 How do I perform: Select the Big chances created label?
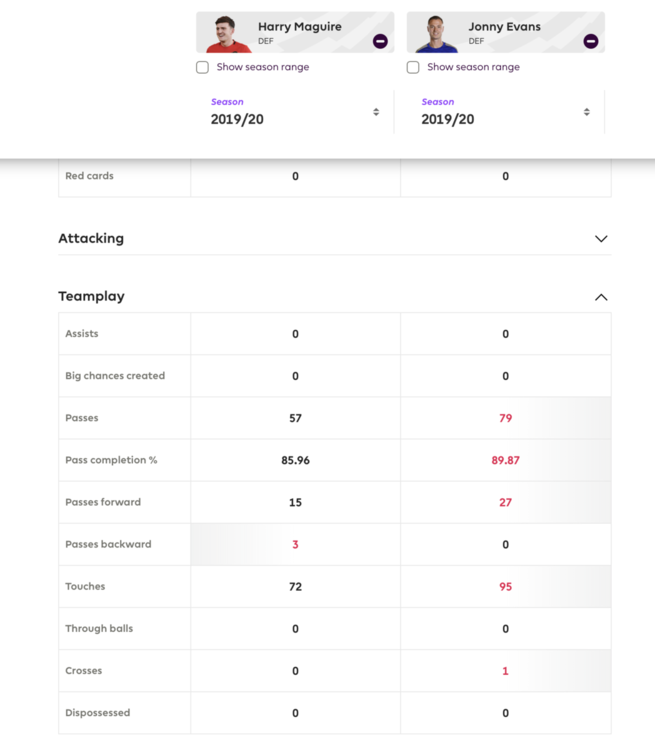click(x=115, y=376)
